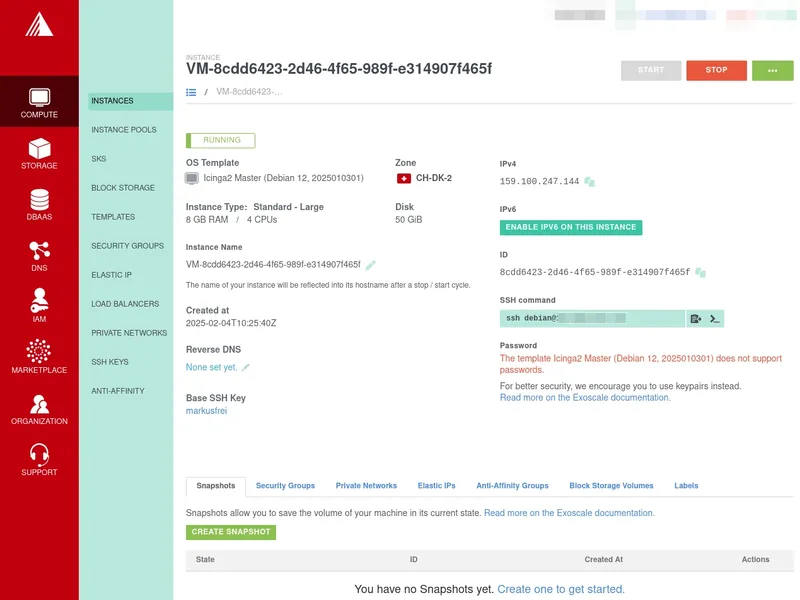Select Block Storage in the sidebar
This screenshot has height=600, width=800.
[123, 188]
